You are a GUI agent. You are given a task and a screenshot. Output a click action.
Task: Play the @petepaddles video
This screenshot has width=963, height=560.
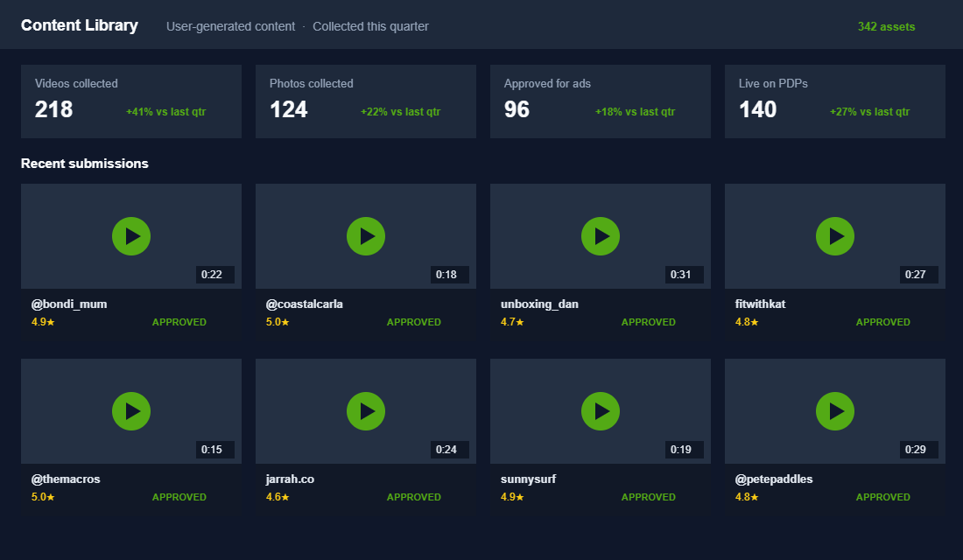834,411
